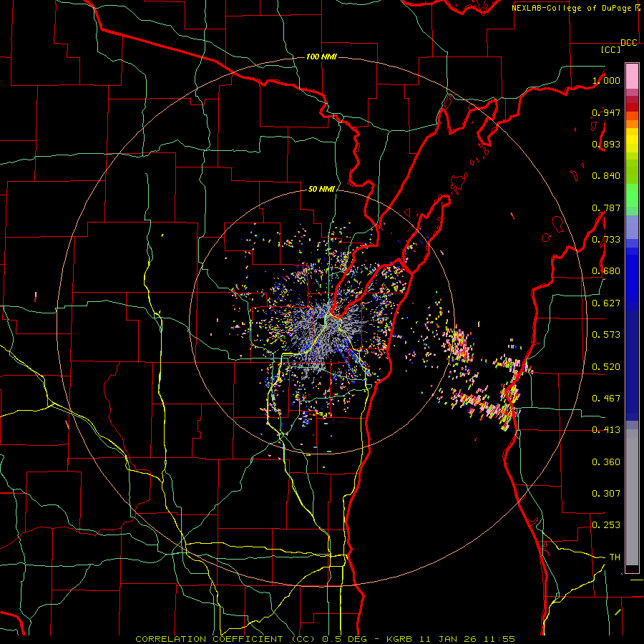This screenshot has width=644, height=644.
Task: Select the 0.360 scale value
Action: (606, 462)
